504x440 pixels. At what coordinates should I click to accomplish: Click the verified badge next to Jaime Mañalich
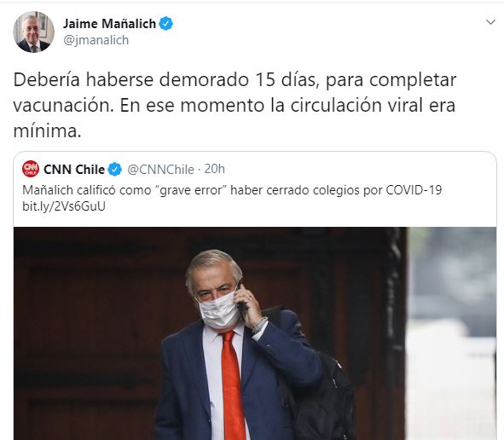click(x=166, y=24)
